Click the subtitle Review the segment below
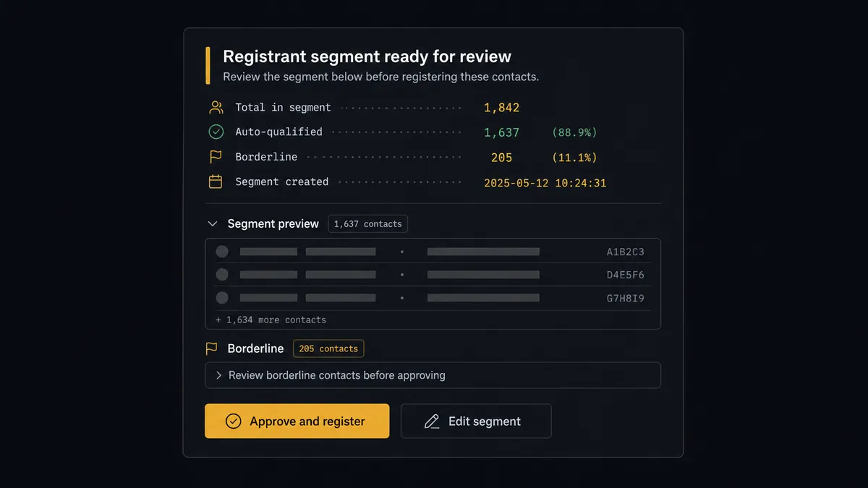Viewport: 868px width, 488px height. pos(380,77)
